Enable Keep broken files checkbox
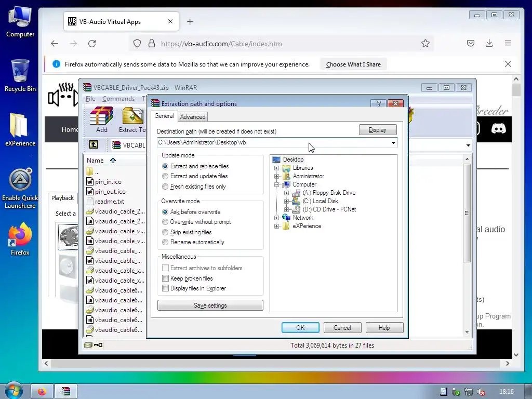Image resolution: width=532 pixels, height=399 pixels. (x=166, y=278)
